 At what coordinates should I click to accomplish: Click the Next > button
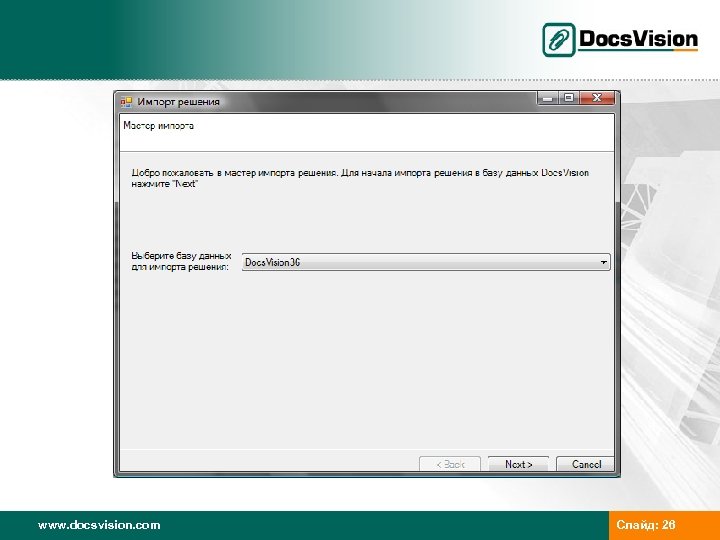point(518,464)
